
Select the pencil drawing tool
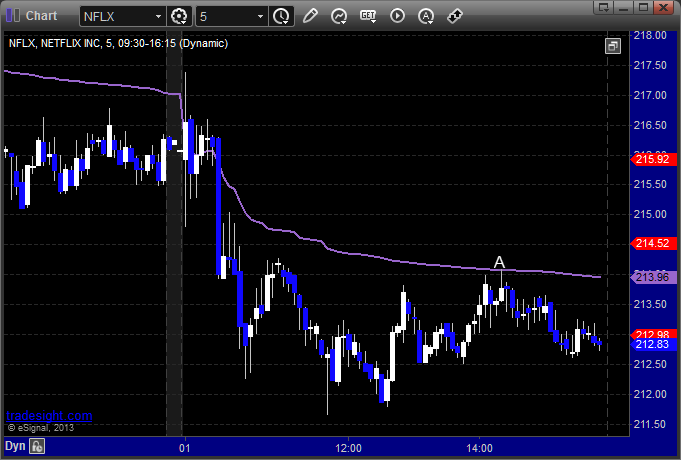click(310, 17)
